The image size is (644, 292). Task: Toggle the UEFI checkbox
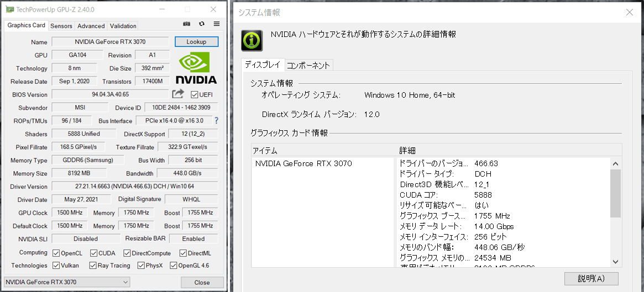pos(195,95)
